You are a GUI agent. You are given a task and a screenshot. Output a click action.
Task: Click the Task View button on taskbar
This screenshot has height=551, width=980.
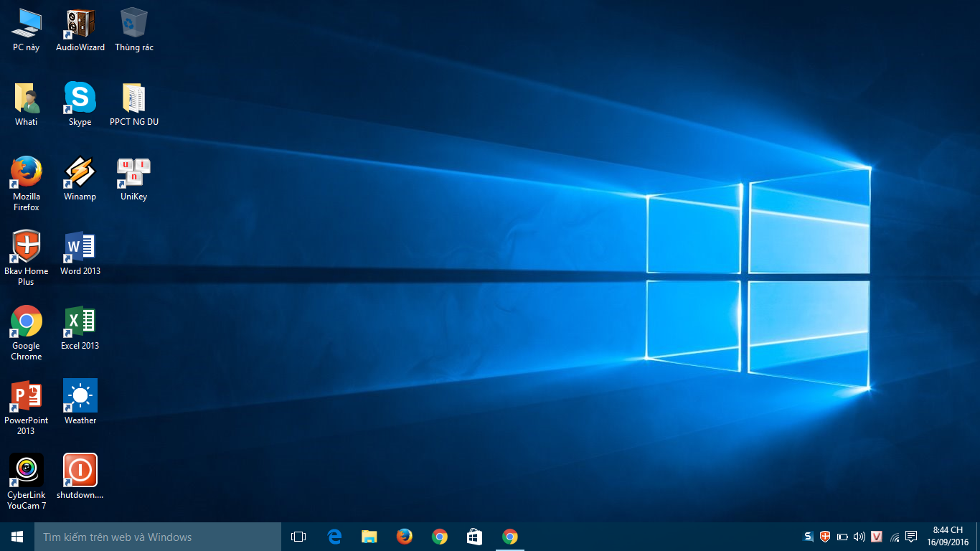[x=298, y=537]
